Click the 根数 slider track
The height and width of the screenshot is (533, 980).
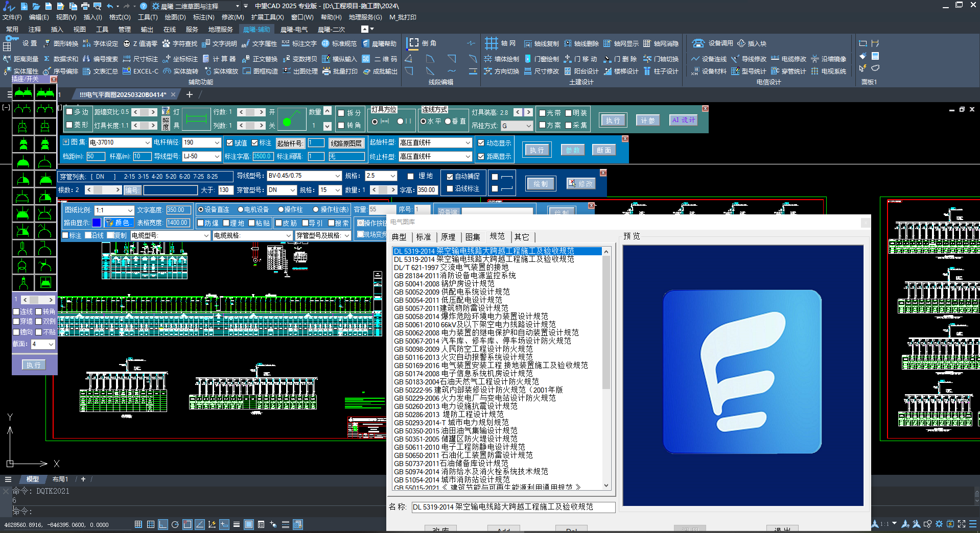(104, 190)
